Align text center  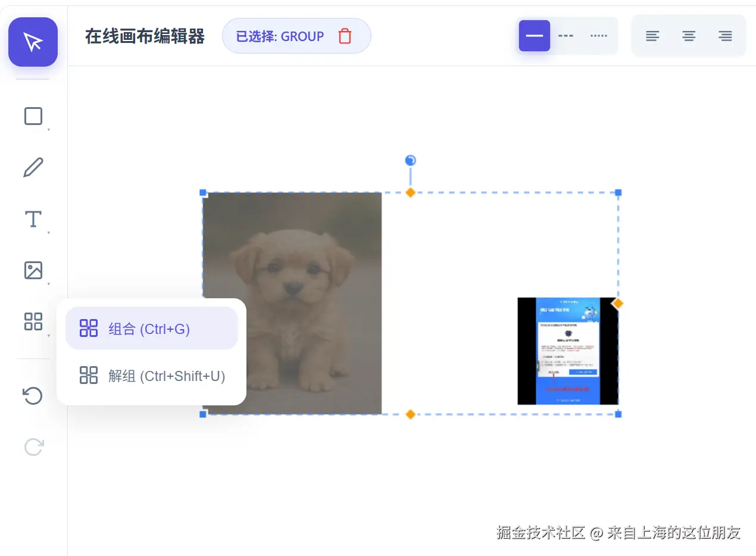click(689, 36)
